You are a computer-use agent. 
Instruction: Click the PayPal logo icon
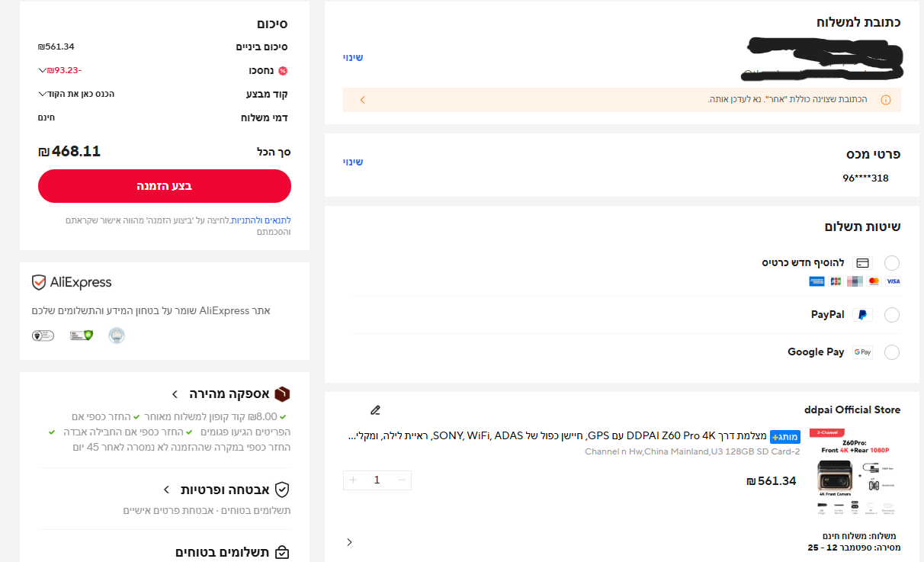862,315
